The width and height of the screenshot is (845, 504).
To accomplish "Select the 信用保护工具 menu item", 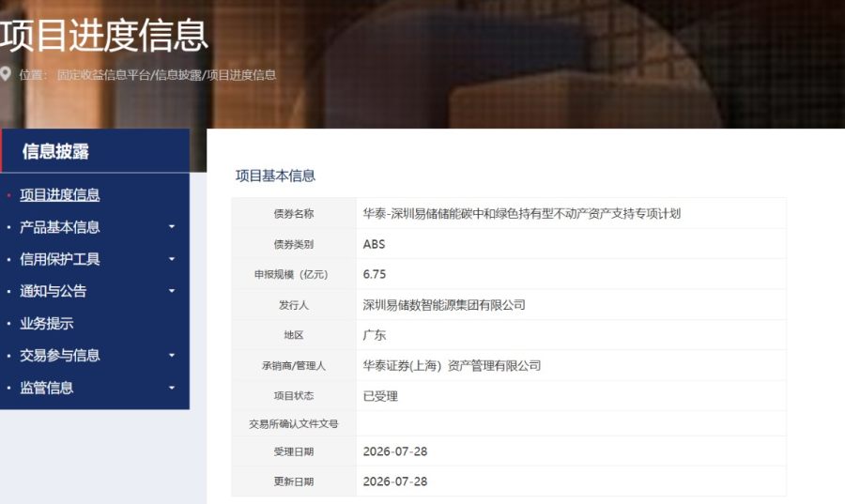I will (x=60, y=259).
